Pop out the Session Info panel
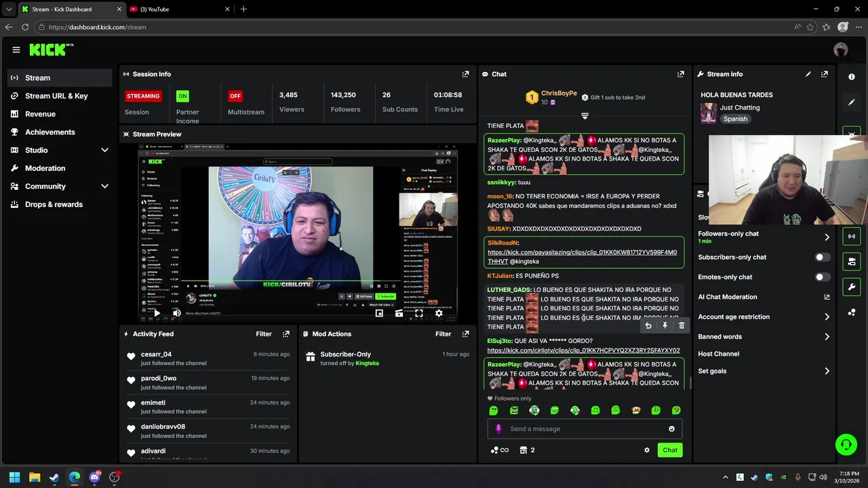The width and height of the screenshot is (868, 488). click(465, 74)
